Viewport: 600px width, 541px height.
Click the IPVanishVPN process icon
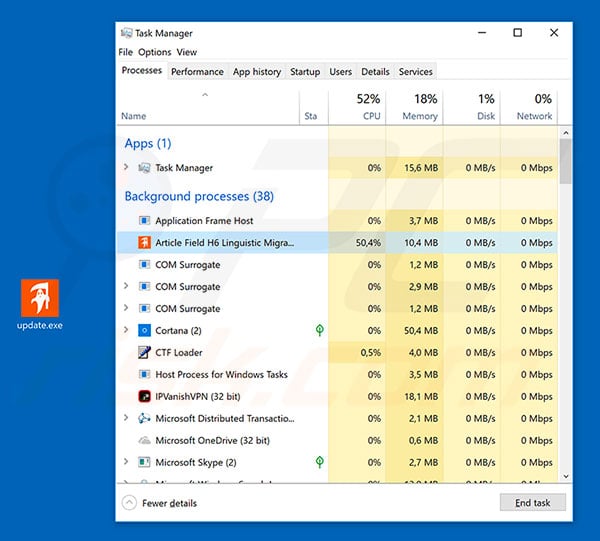(x=144, y=396)
